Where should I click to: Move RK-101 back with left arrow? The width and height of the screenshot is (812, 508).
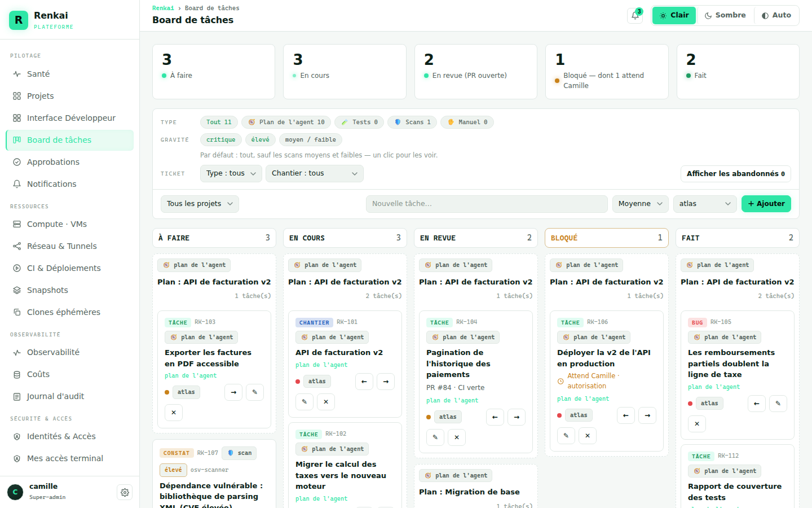364,382
